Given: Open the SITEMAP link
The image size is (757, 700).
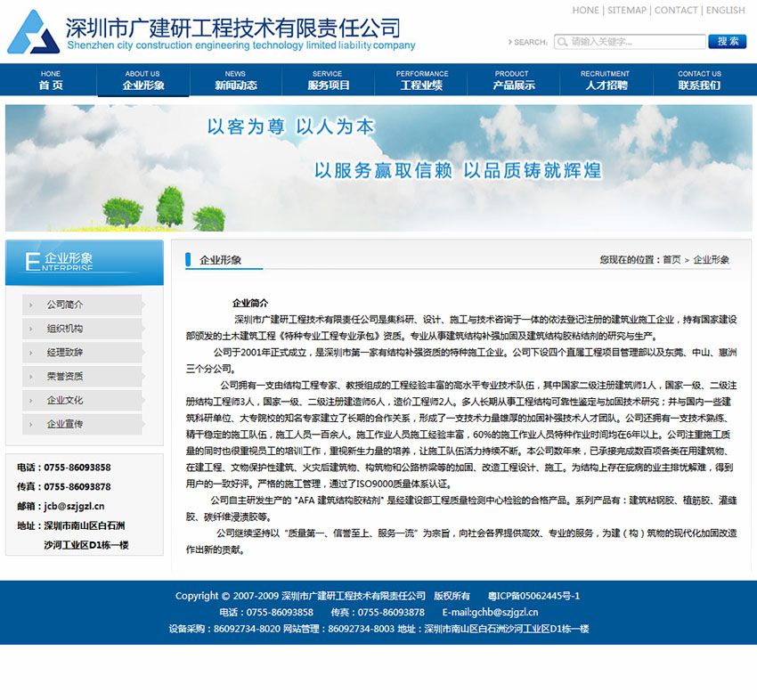Looking at the screenshot, I should [x=627, y=11].
